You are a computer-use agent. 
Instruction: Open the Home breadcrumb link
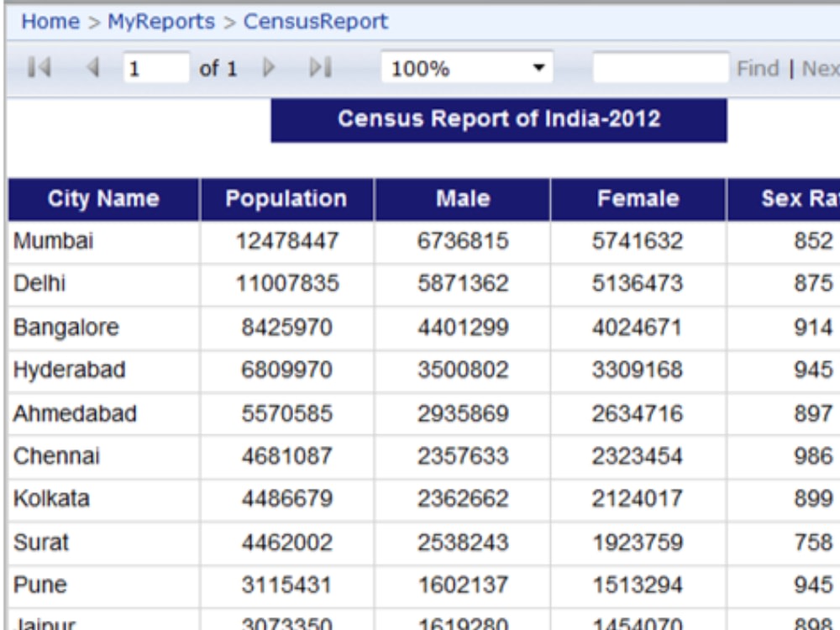[50, 22]
